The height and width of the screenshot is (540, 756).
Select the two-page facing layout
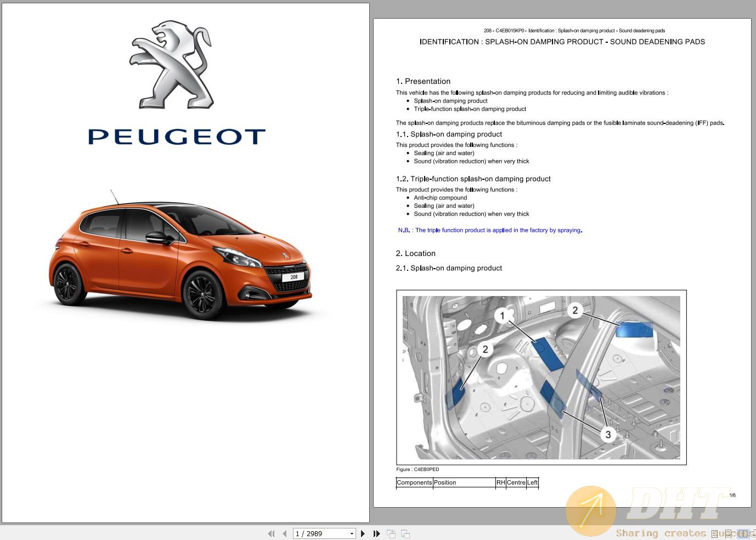tap(743, 534)
